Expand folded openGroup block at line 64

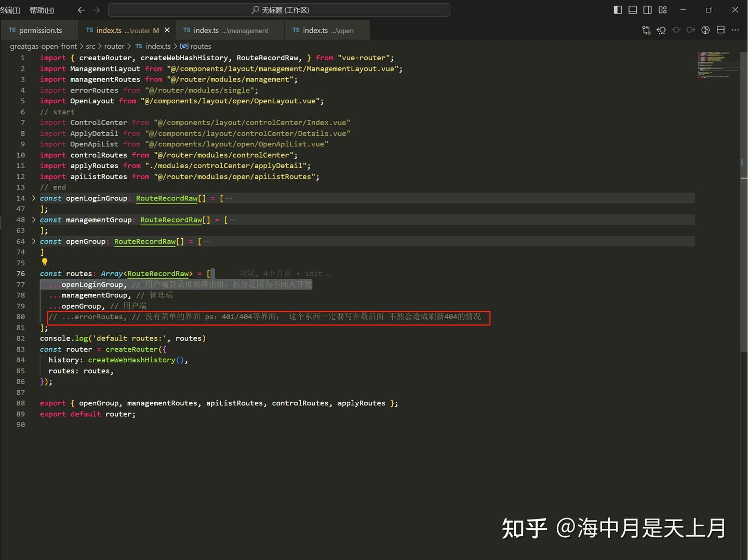(x=34, y=241)
